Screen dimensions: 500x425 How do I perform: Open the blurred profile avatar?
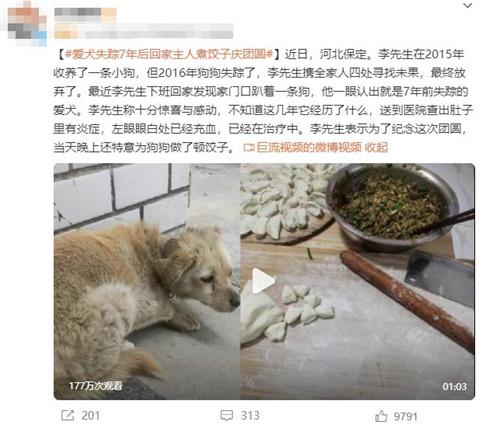coord(27,24)
